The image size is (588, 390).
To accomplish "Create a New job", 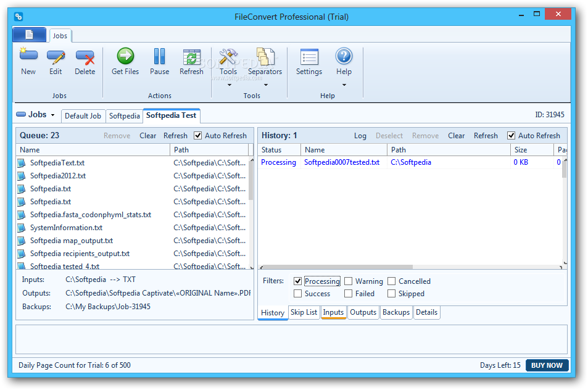I will 28,62.
